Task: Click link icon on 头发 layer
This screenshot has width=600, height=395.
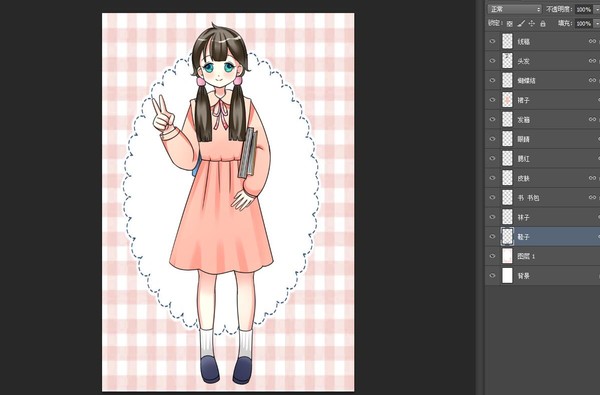Action: point(592,61)
